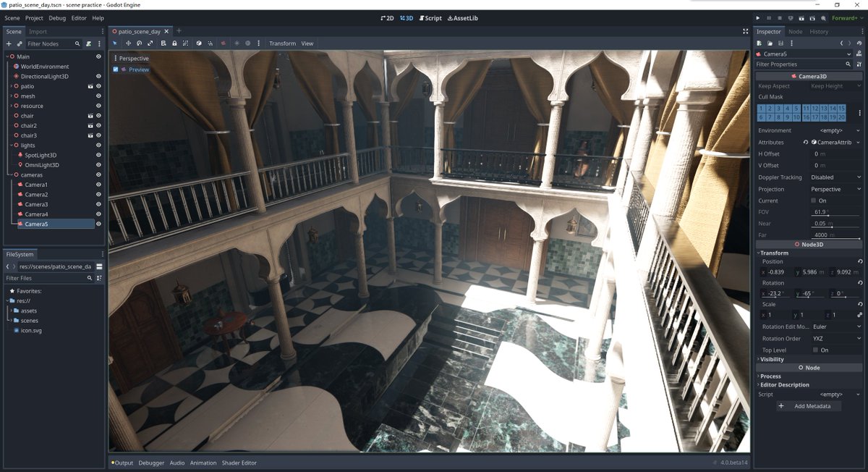Choose the Rotate Mode tool
Image resolution: width=868 pixels, height=472 pixels.
click(139, 43)
